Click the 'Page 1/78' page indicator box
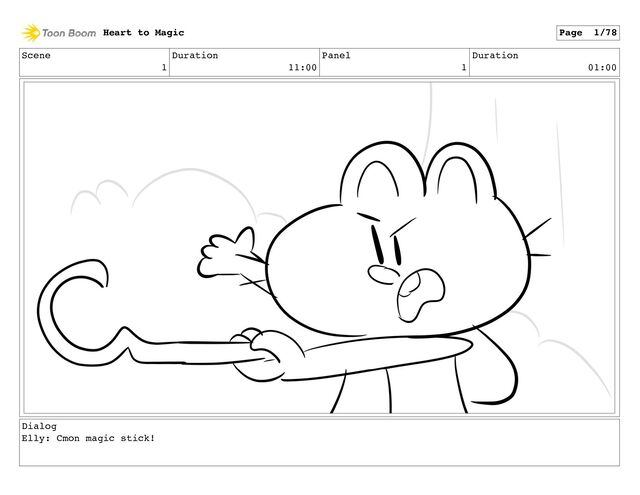 (588, 33)
